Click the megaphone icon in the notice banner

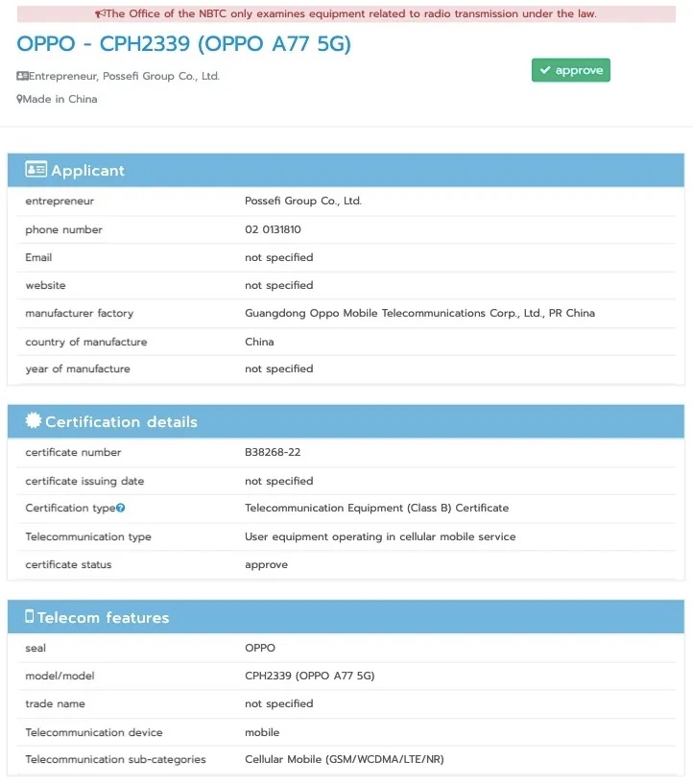101,14
